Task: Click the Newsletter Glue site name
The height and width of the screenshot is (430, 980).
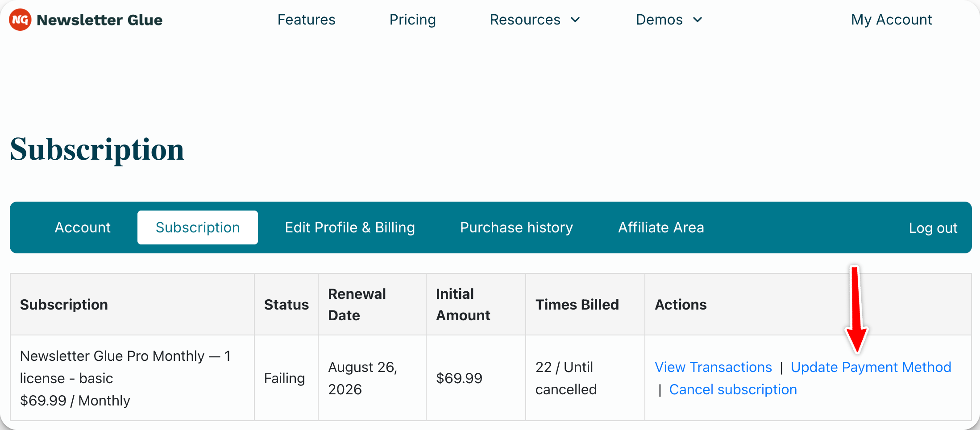Action: (100, 20)
